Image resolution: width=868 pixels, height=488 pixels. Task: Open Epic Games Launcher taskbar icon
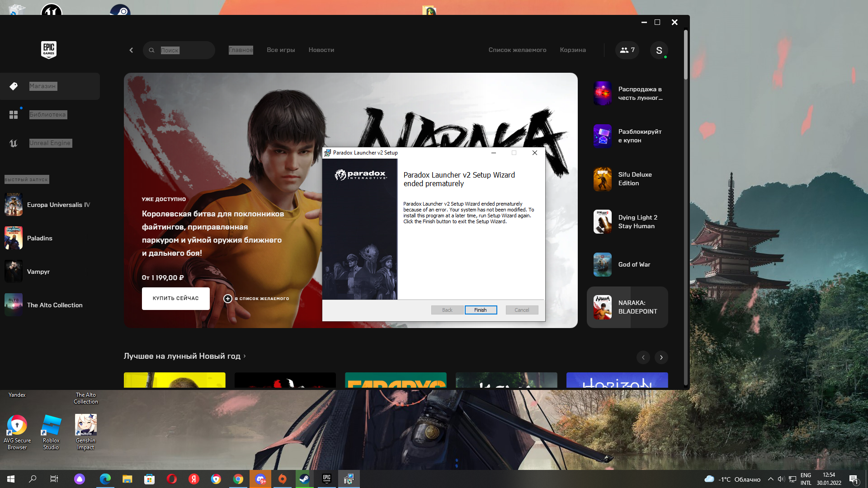[326, 479]
